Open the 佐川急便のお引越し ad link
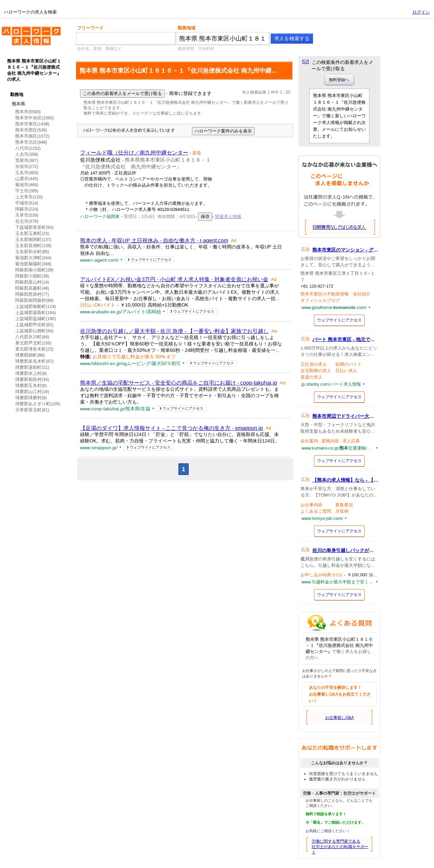 point(174,331)
